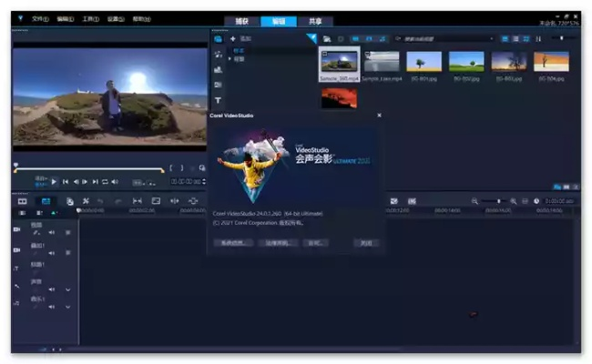Image resolution: width=592 pixels, height=364 pixels.
Task: Mute the video track audio
Action: point(51,232)
